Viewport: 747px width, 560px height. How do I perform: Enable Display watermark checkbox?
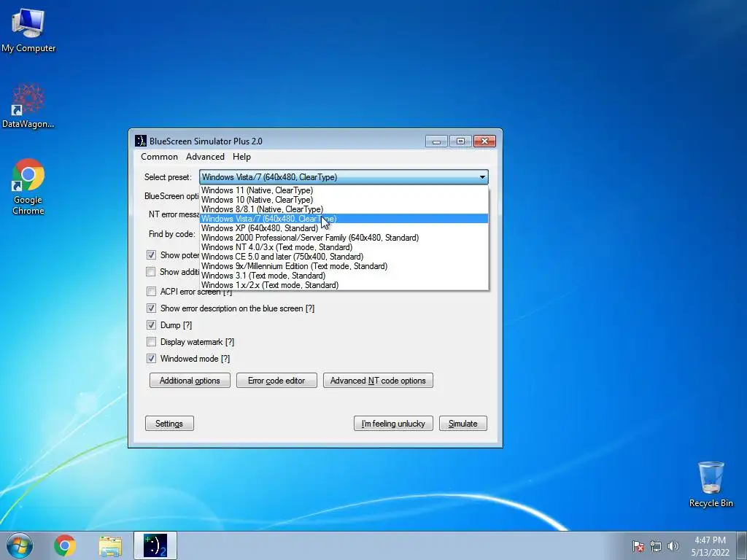coord(151,341)
